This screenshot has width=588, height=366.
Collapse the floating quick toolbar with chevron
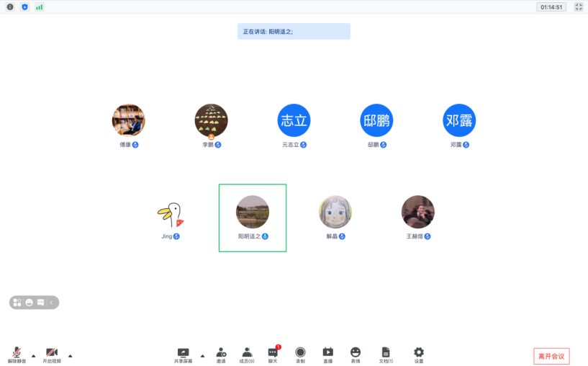coord(52,303)
